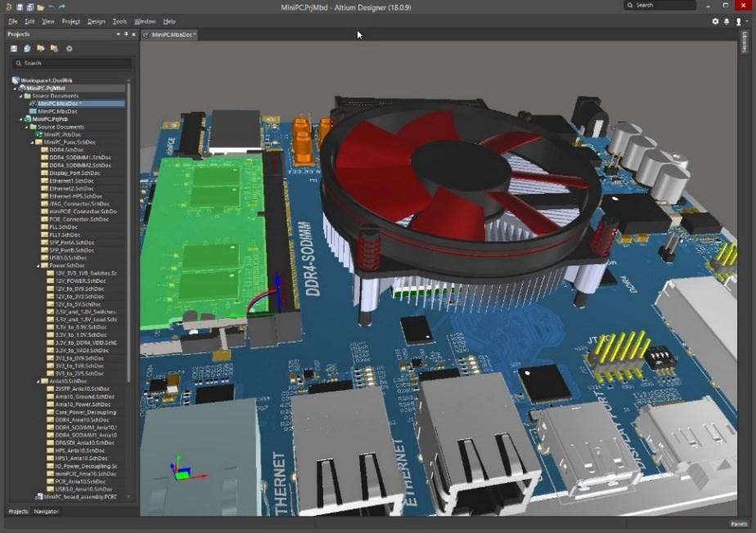756x533 pixels.
Task: Collapse the MiniPC.PrjPcb project node
Action: 20,119
